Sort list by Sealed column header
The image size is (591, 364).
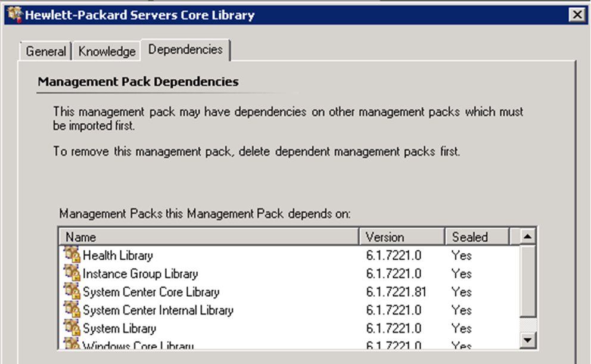pos(477,237)
